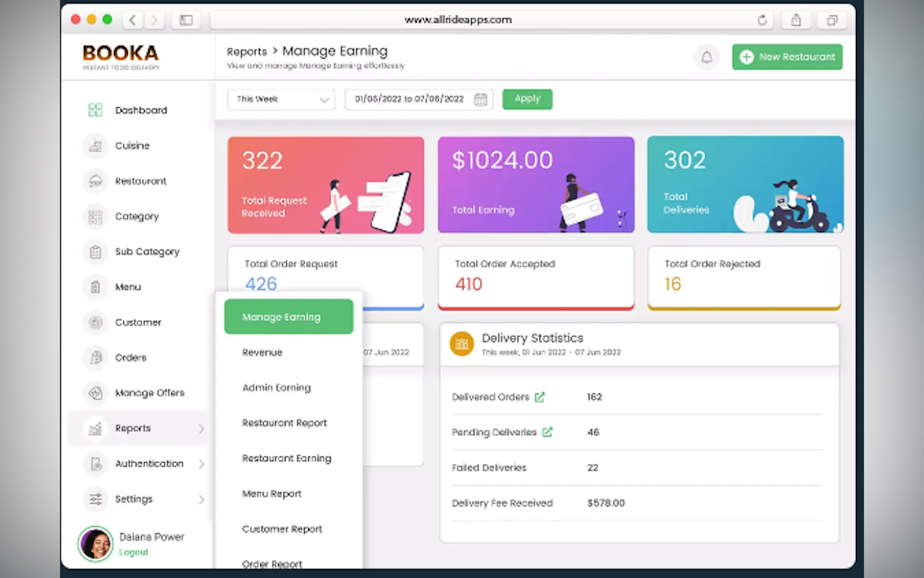This screenshot has width=924, height=578.
Task: Click the Manage Offers sidebar icon
Action: tap(95, 393)
